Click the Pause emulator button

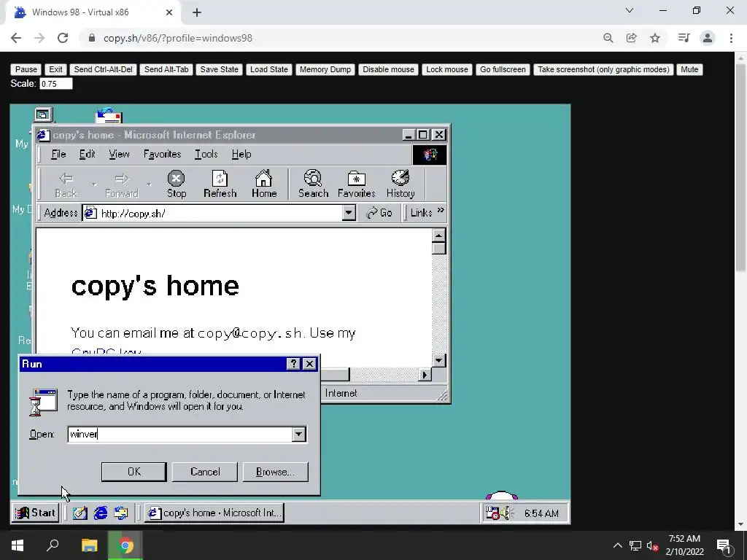click(x=26, y=69)
